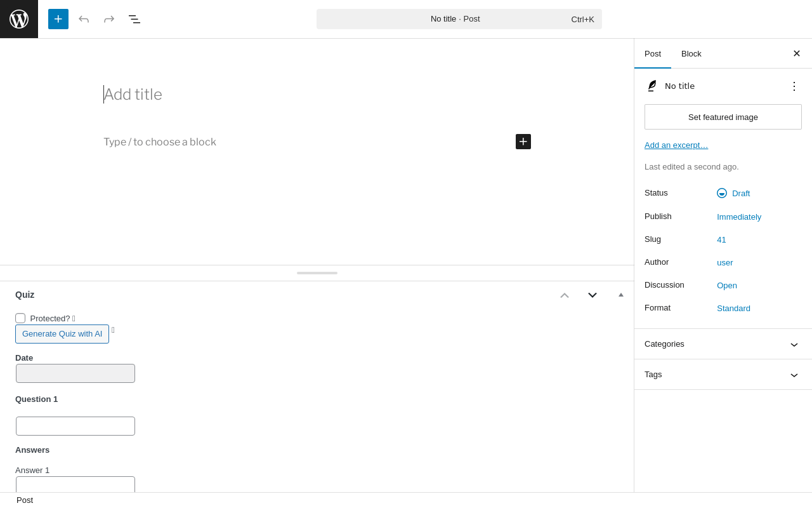This screenshot has width=812, height=508.
Task: Click the Add an excerpt link
Action: [x=676, y=145]
